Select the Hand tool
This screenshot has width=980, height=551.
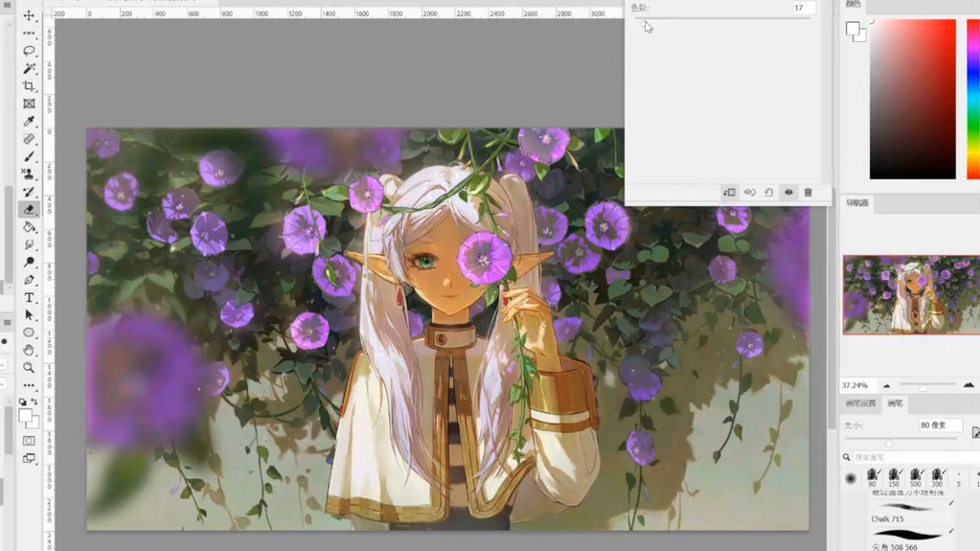(x=29, y=350)
